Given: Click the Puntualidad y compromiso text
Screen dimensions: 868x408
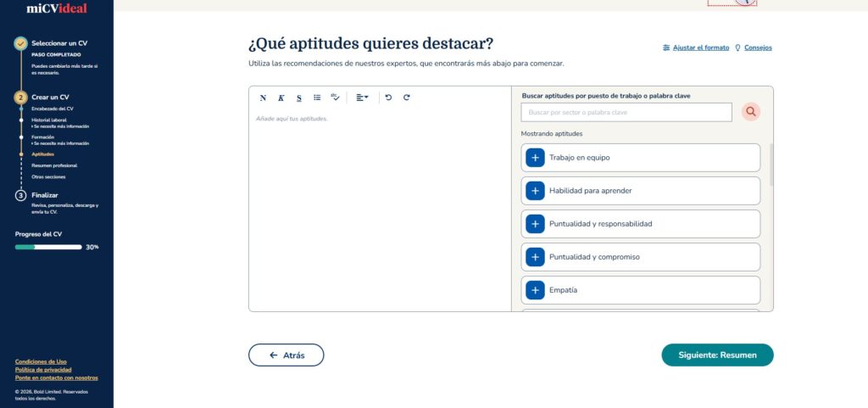Looking at the screenshot, I should [x=594, y=257].
